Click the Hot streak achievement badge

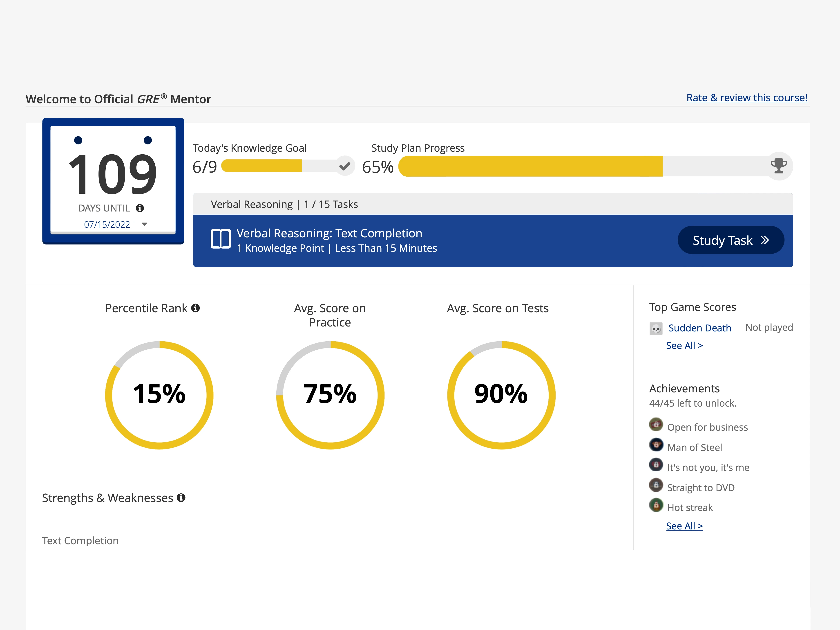[656, 505]
